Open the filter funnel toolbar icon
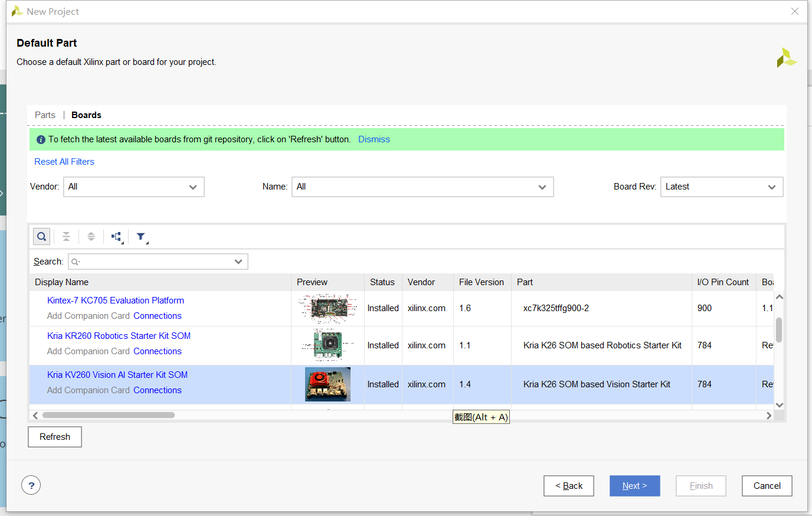Screen dimensions: 812x516 pyautogui.click(x=142, y=237)
